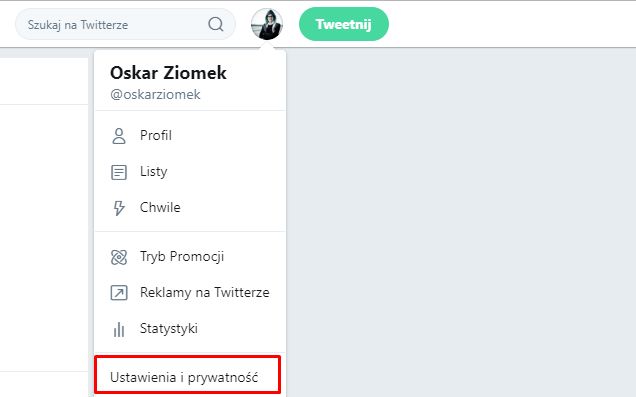Open the Statystyki menu label
The width and height of the screenshot is (636, 397).
click(x=169, y=328)
